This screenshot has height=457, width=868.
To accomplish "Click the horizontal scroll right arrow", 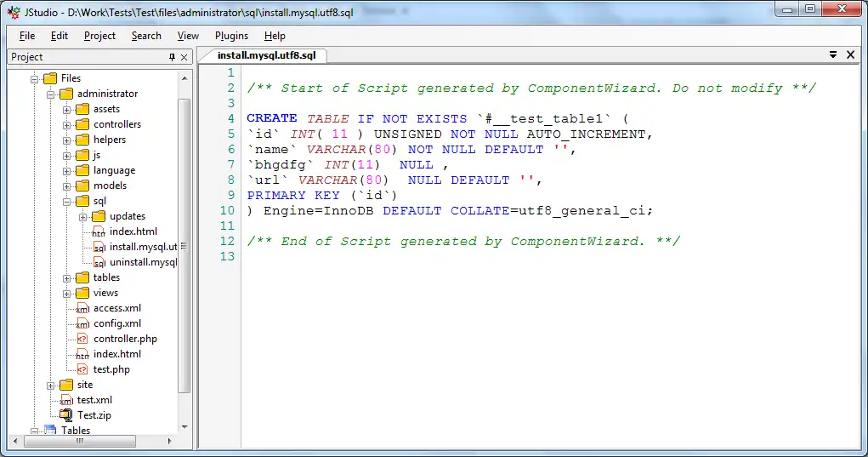I will [x=169, y=442].
